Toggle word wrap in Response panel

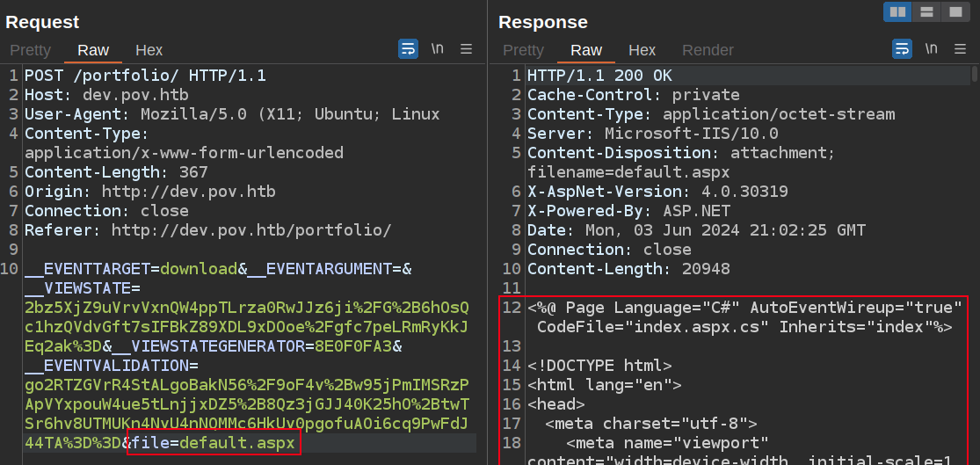903,49
